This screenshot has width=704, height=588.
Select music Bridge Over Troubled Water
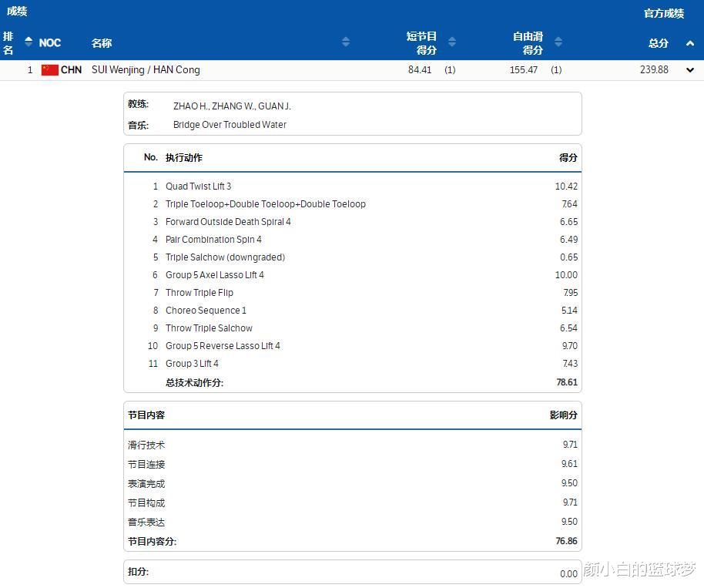coord(230,124)
